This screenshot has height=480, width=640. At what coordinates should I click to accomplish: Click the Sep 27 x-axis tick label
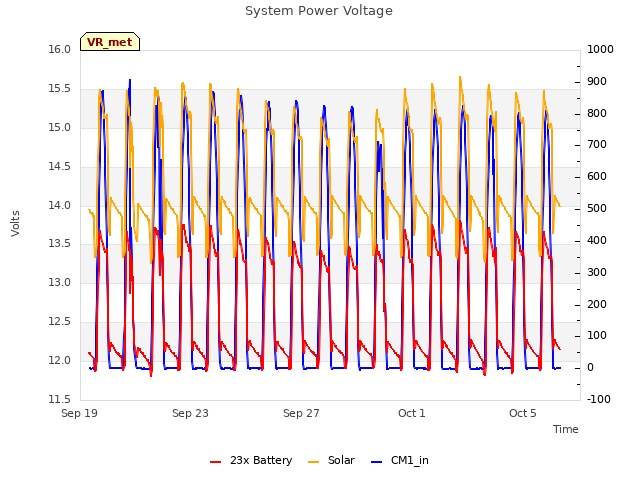301,413
